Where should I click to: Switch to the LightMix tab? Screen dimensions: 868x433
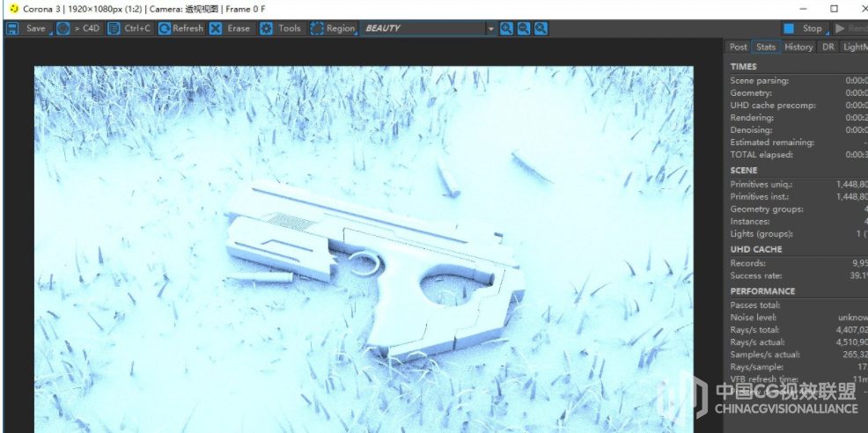(854, 47)
